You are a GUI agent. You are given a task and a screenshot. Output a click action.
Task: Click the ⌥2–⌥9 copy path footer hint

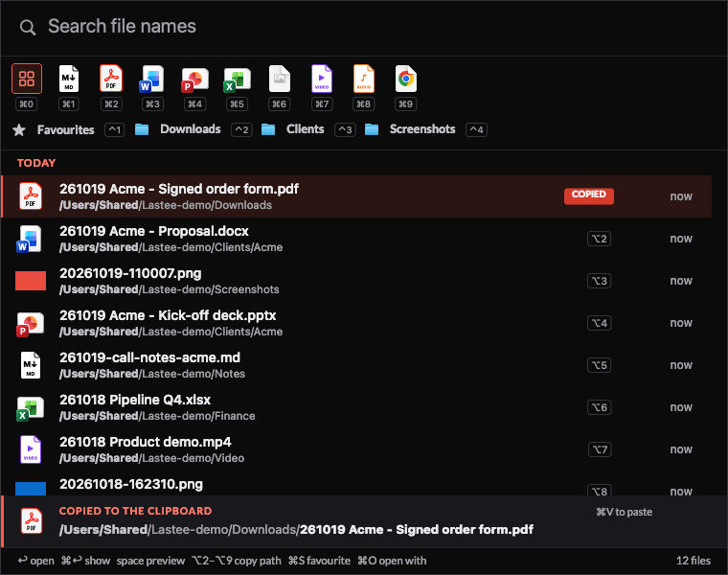(237, 561)
